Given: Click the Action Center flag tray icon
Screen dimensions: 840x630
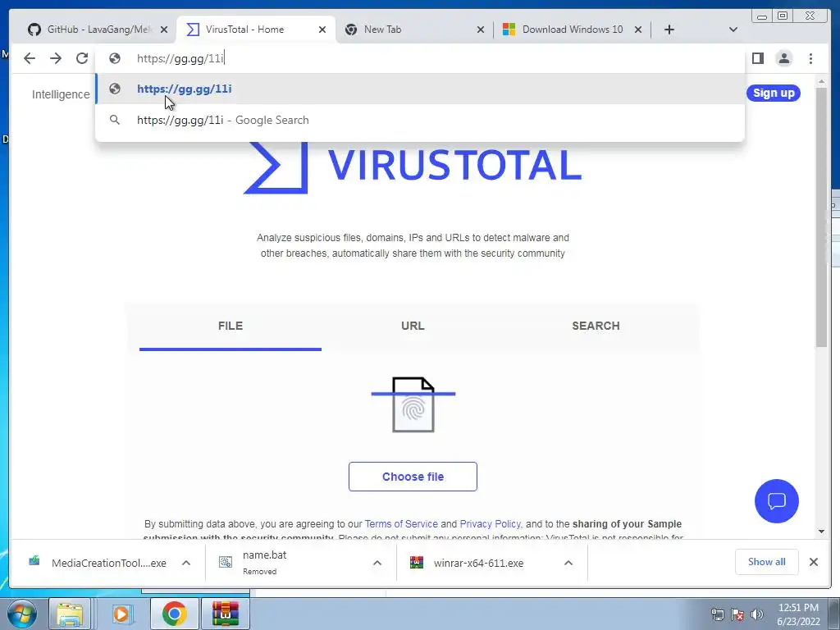Looking at the screenshot, I should click(x=737, y=614).
